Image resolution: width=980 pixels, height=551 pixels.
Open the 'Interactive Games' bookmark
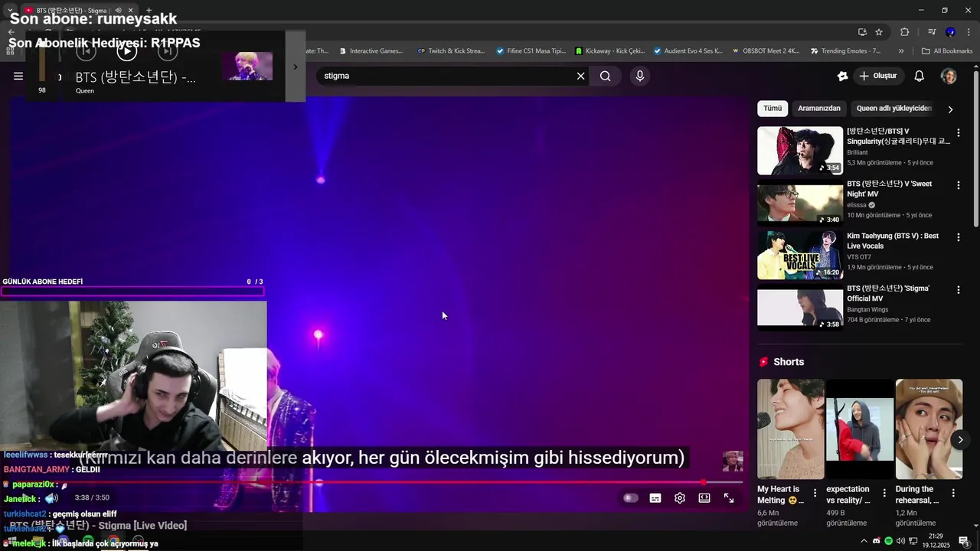click(x=371, y=51)
